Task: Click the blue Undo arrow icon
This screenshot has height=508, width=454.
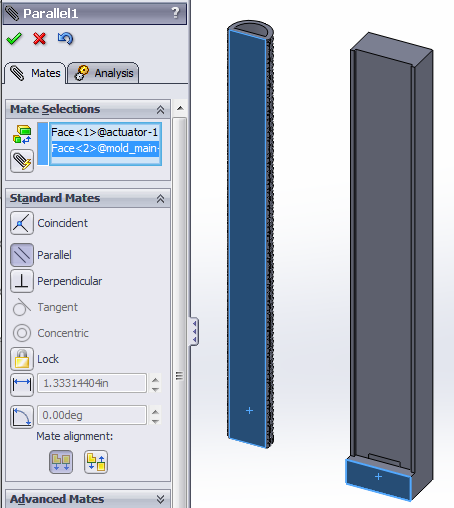Action: click(65, 39)
